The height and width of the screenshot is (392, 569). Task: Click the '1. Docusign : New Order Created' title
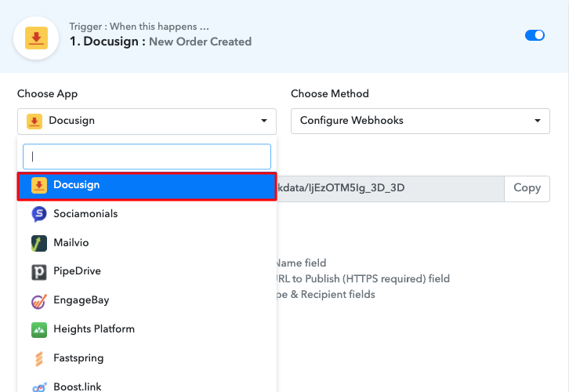pyautogui.click(x=161, y=42)
